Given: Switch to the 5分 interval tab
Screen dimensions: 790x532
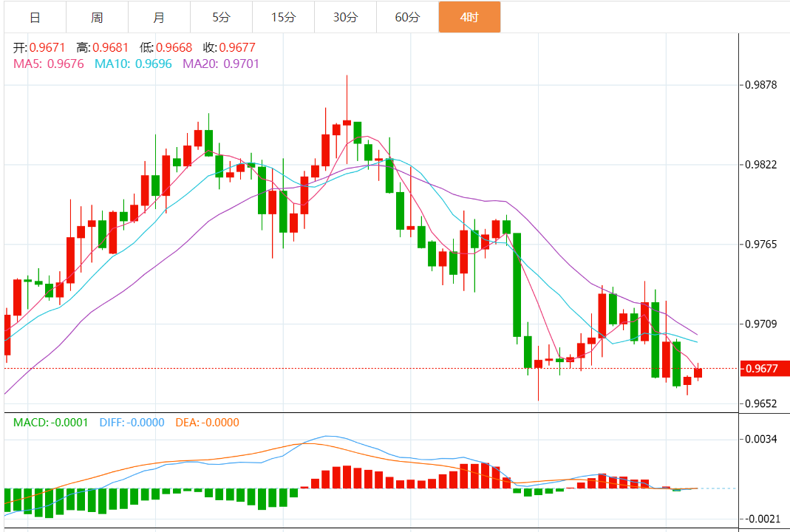Looking at the screenshot, I should [x=221, y=17].
